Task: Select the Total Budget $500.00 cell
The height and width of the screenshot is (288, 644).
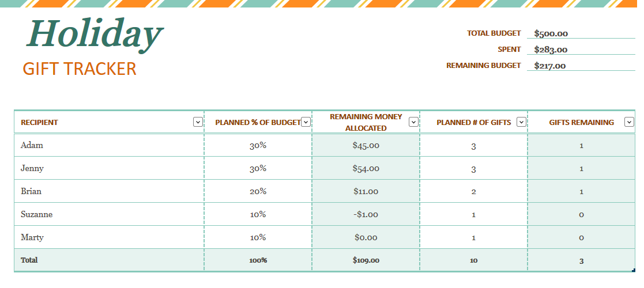Action: (x=581, y=33)
